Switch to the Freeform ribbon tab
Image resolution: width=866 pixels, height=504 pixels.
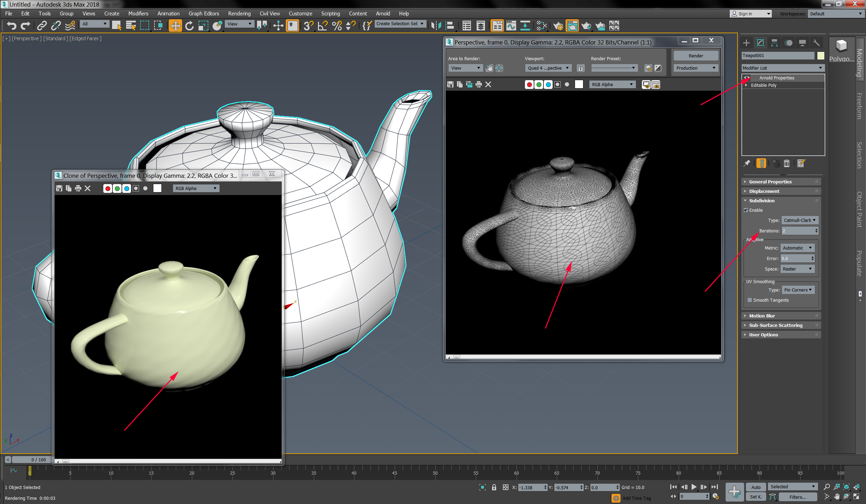(860, 105)
